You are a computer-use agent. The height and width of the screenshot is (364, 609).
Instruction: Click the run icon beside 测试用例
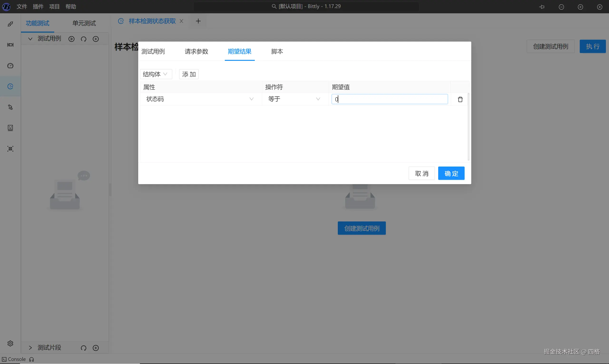pyautogui.click(x=71, y=39)
